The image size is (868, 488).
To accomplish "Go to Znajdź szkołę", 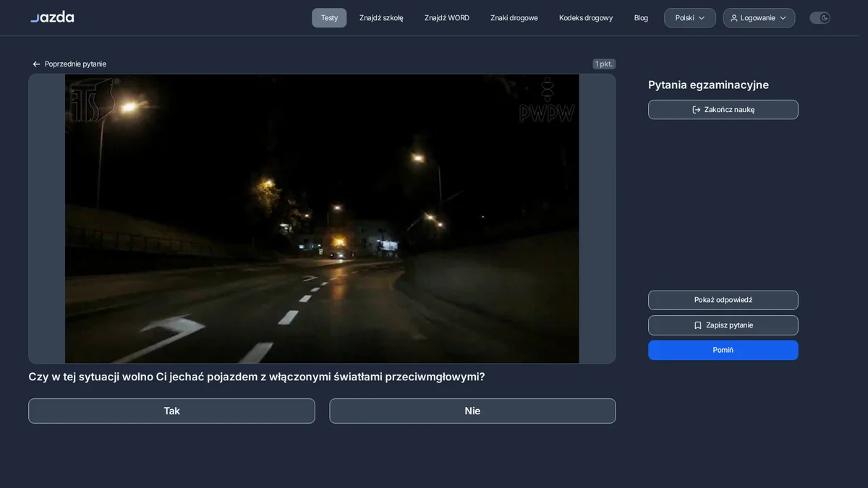I will coord(381,18).
